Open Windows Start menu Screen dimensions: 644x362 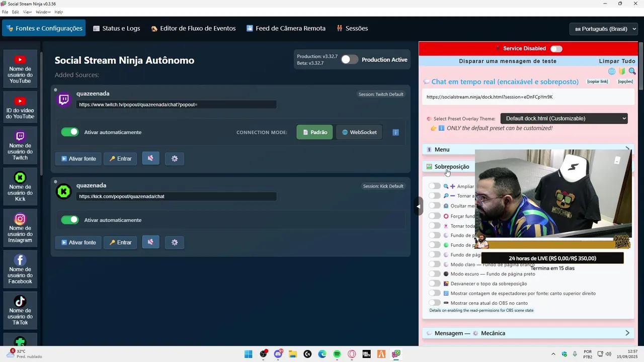click(249, 354)
